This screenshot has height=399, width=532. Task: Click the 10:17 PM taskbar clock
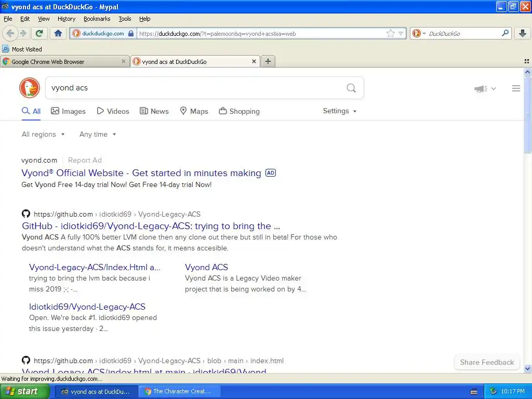pos(513,392)
